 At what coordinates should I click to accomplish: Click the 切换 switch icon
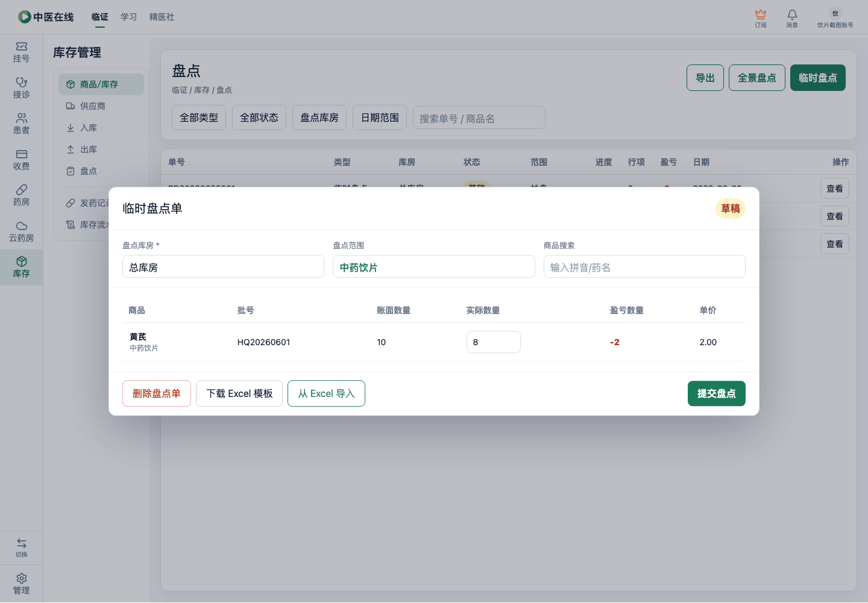click(x=21, y=548)
